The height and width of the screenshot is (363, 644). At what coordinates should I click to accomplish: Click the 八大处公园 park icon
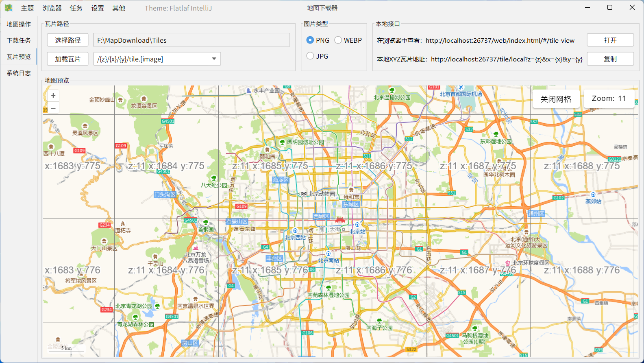tap(214, 178)
